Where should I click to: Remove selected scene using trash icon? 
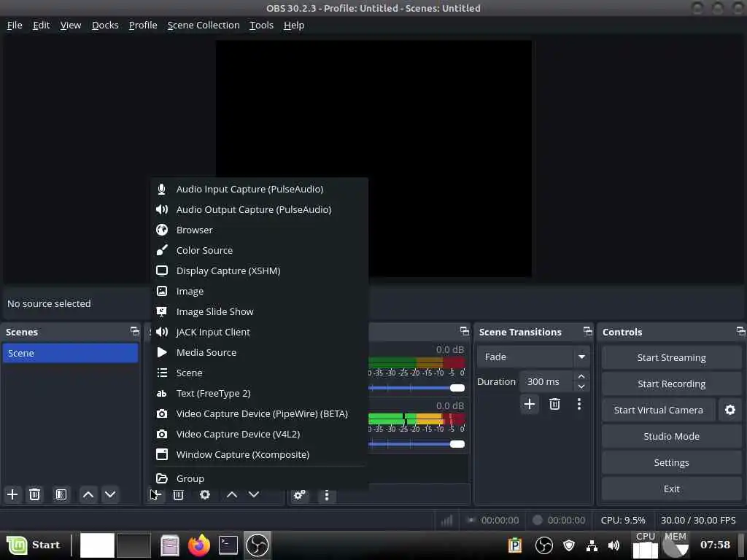(x=34, y=494)
